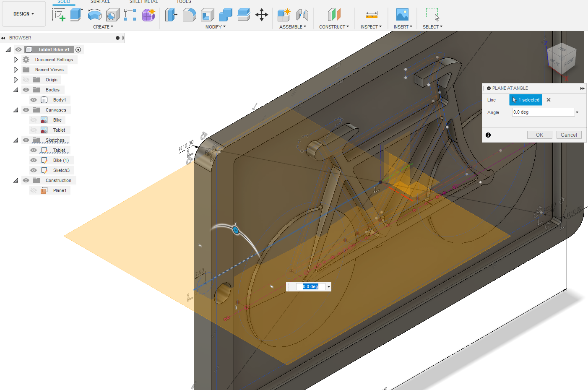Open the Design workspace dropdown
Image resolution: width=588 pixels, height=390 pixels.
coord(24,14)
